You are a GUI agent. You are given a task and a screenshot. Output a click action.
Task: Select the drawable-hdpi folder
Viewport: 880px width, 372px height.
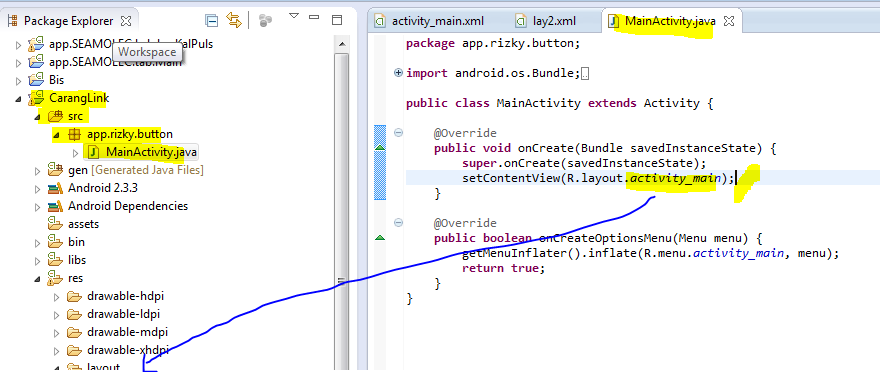point(126,296)
